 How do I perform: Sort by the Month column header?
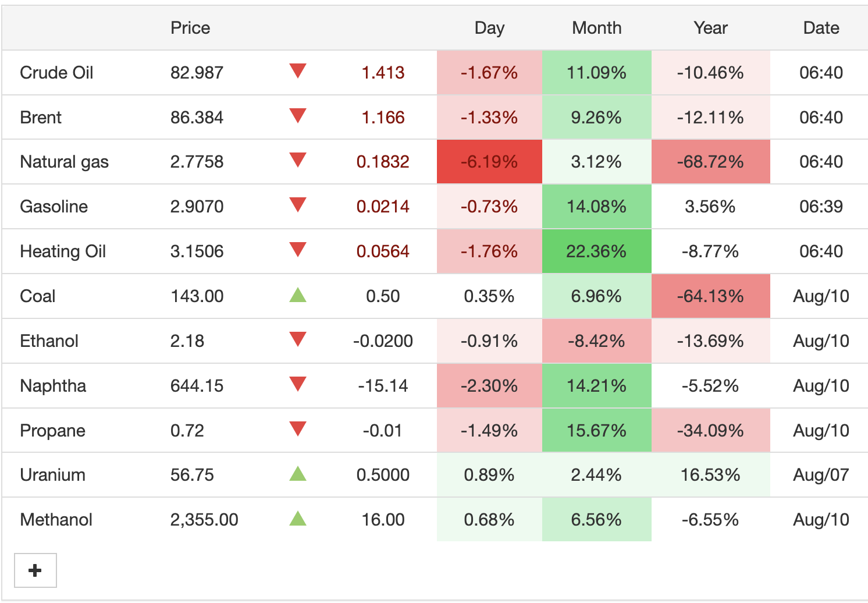click(597, 28)
